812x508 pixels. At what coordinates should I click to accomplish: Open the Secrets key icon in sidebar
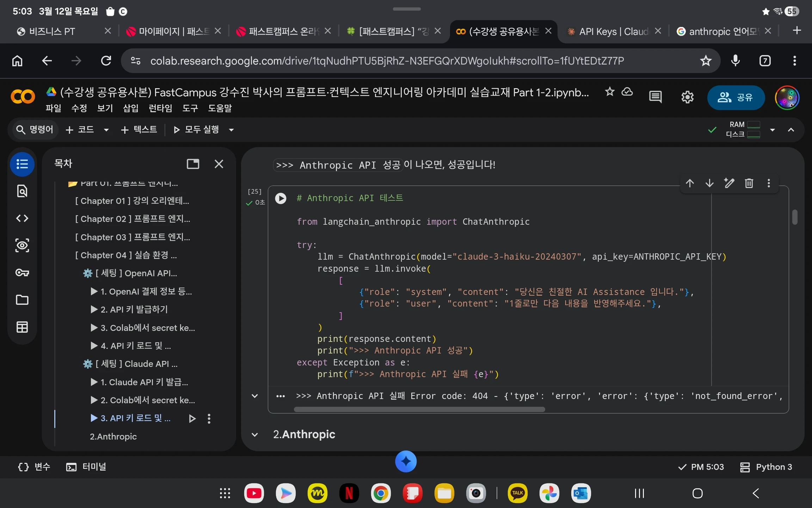tap(22, 273)
